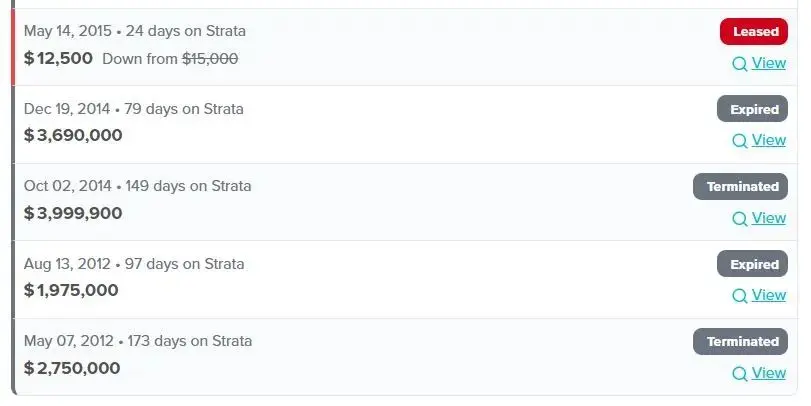
Task: Click magnifier icon for Aug 13, 2012 listing
Action: (740, 296)
